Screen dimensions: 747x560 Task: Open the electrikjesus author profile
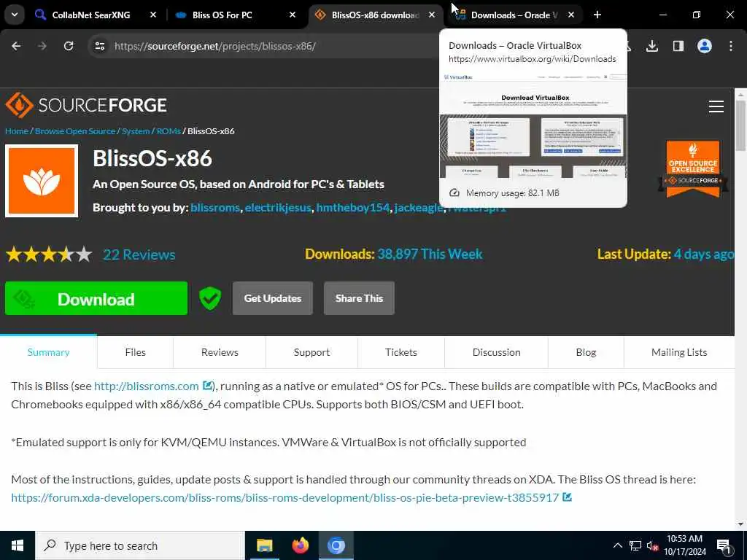coord(278,208)
